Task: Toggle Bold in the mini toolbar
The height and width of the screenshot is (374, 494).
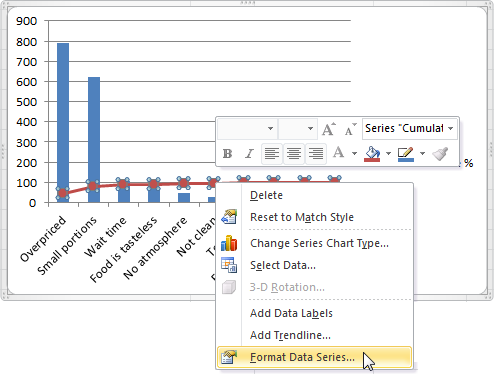Action: coord(227,154)
